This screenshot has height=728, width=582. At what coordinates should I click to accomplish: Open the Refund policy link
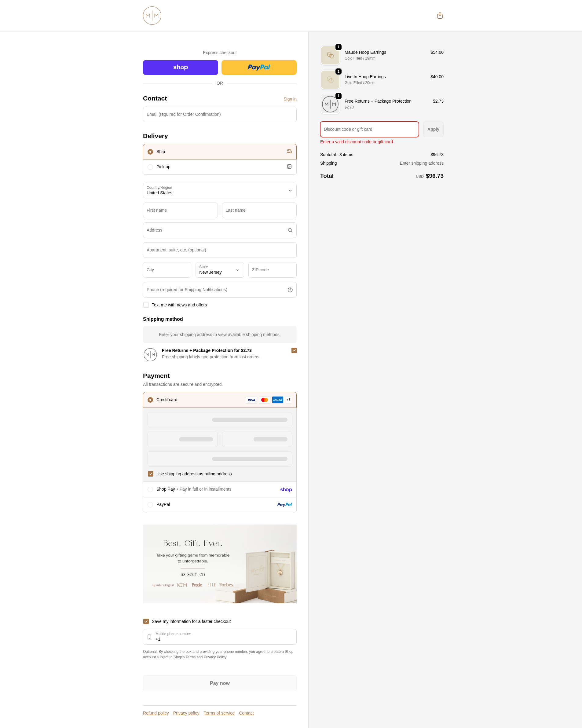coord(156,713)
